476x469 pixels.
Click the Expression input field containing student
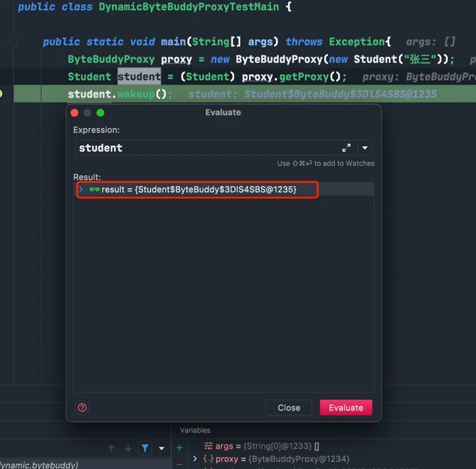tap(216, 148)
